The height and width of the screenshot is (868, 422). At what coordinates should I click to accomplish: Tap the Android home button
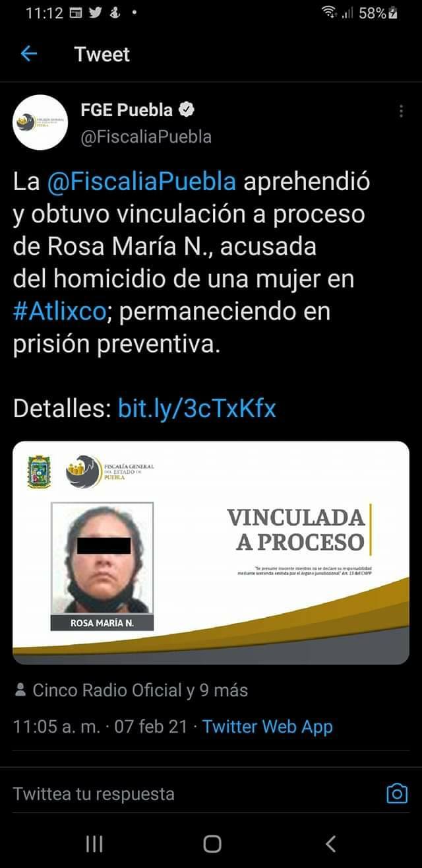coord(212,843)
